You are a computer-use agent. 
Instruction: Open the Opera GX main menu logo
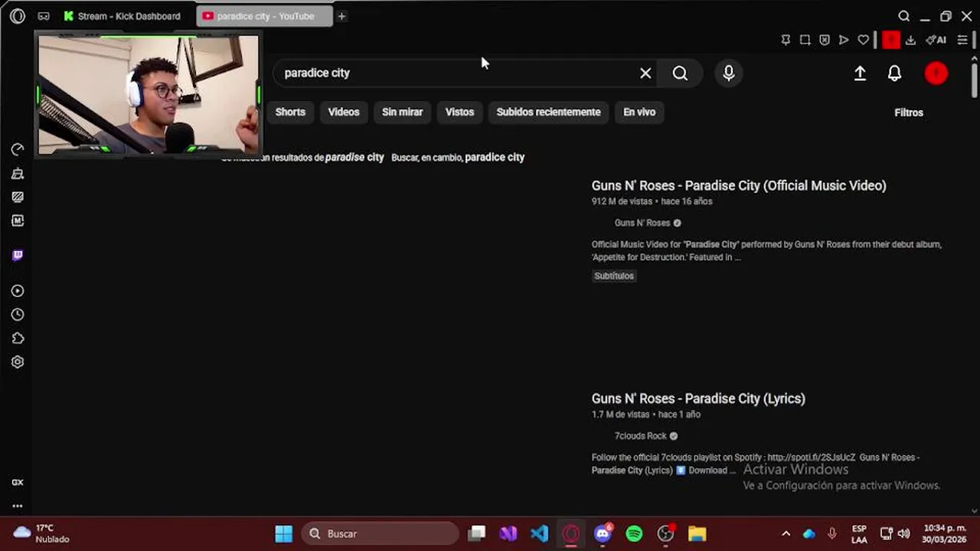click(x=18, y=16)
